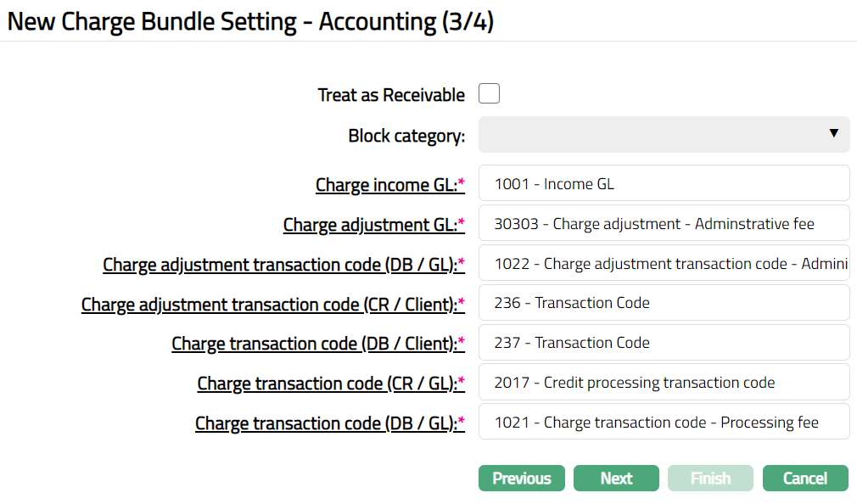Go back with the Previous button
The height and width of the screenshot is (504, 857).
click(521, 479)
